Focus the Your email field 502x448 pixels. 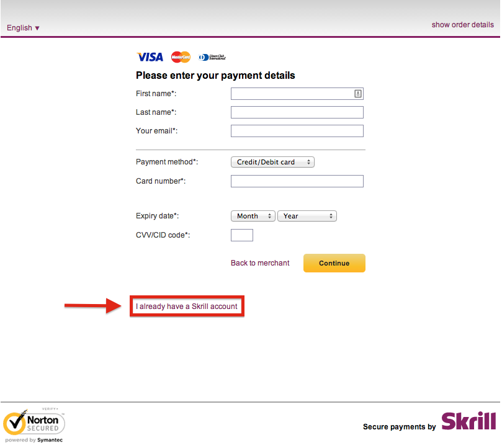(x=297, y=131)
